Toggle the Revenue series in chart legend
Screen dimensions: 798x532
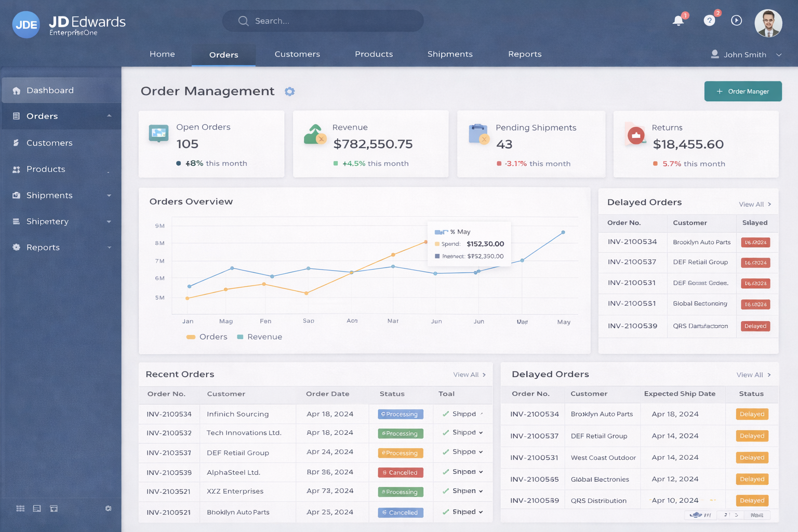(x=259, y=337)
